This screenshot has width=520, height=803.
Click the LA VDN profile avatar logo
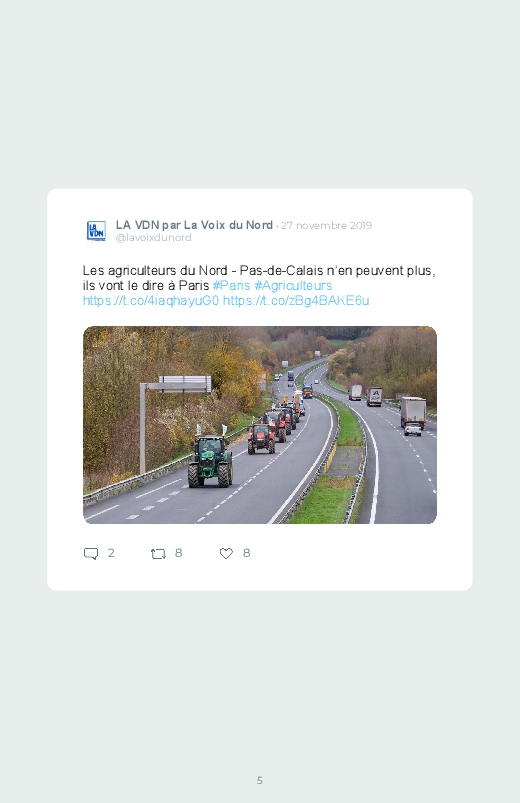click(96, 230)
